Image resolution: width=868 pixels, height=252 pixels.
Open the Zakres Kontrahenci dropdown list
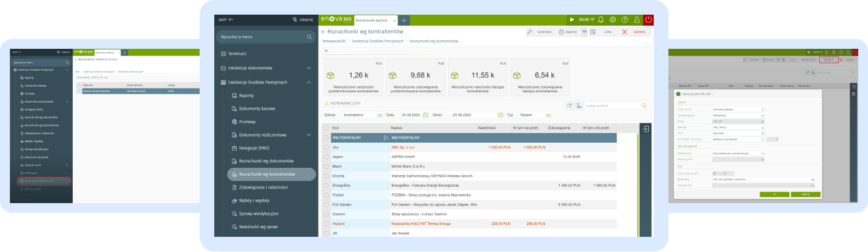(379, 115)
